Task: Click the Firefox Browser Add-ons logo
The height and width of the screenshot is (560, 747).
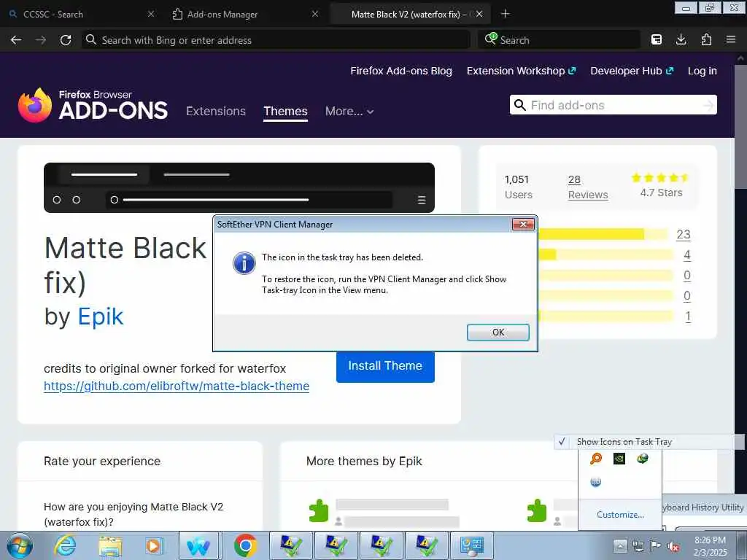Action: [x=93, y=105]
